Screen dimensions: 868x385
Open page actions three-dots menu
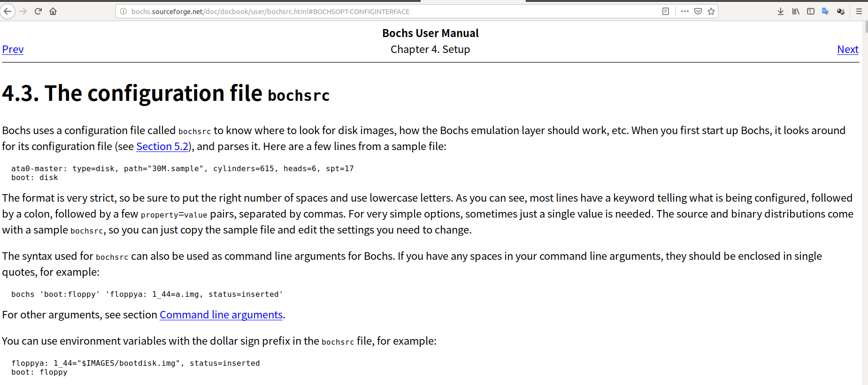(x=685, y=11)
